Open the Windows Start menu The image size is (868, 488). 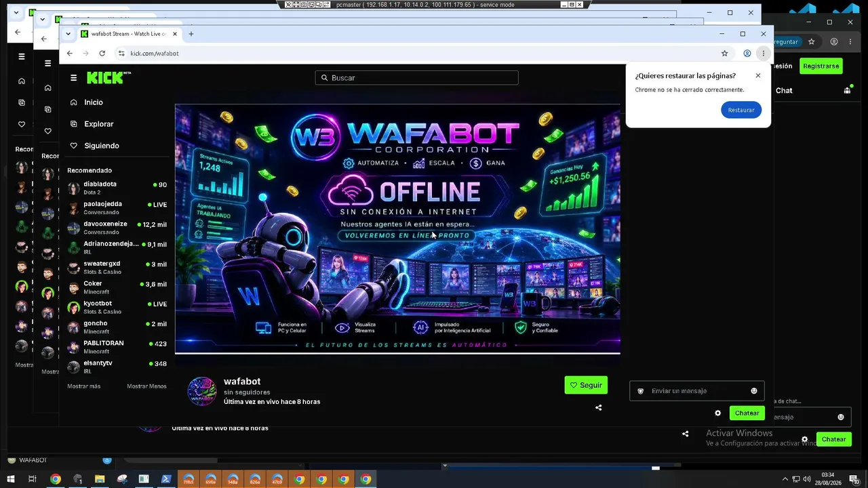click(x=10, y=479)
